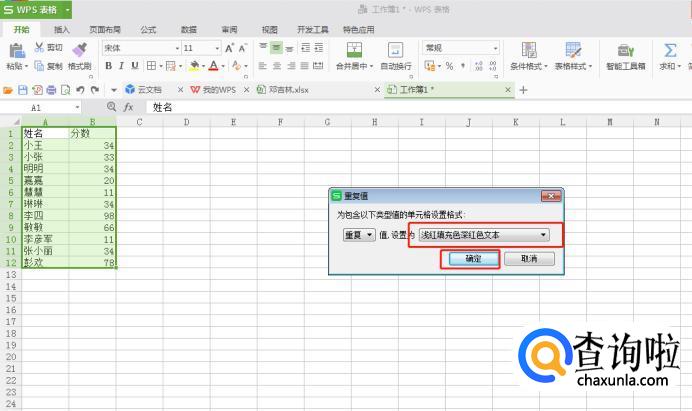Click the Undo arrow icon
The height and width of the screenshot is (411, 692).
pos(80,90)
